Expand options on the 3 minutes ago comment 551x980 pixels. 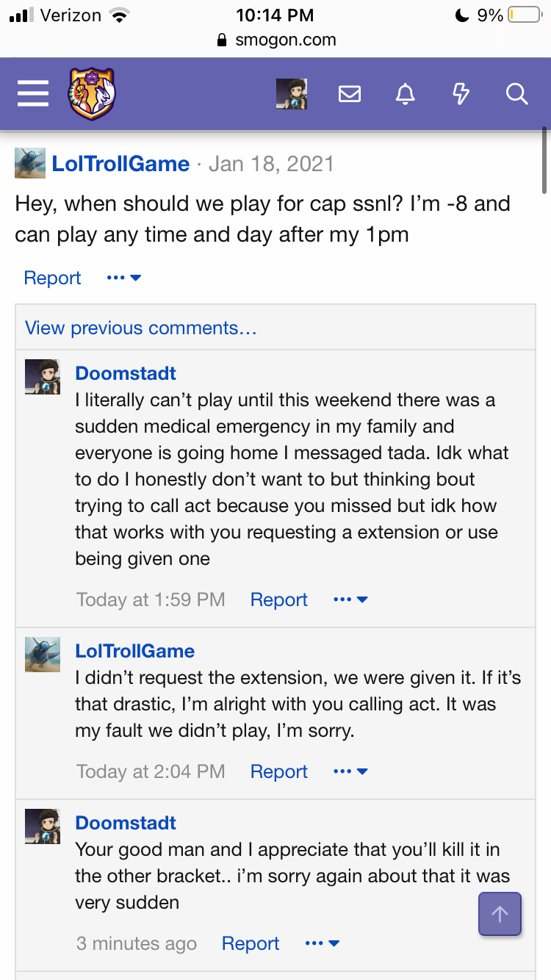click(x=322, y=943)
